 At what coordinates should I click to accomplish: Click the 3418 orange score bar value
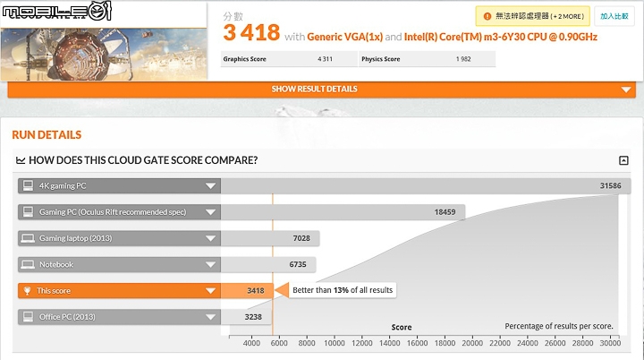(256, 291)
